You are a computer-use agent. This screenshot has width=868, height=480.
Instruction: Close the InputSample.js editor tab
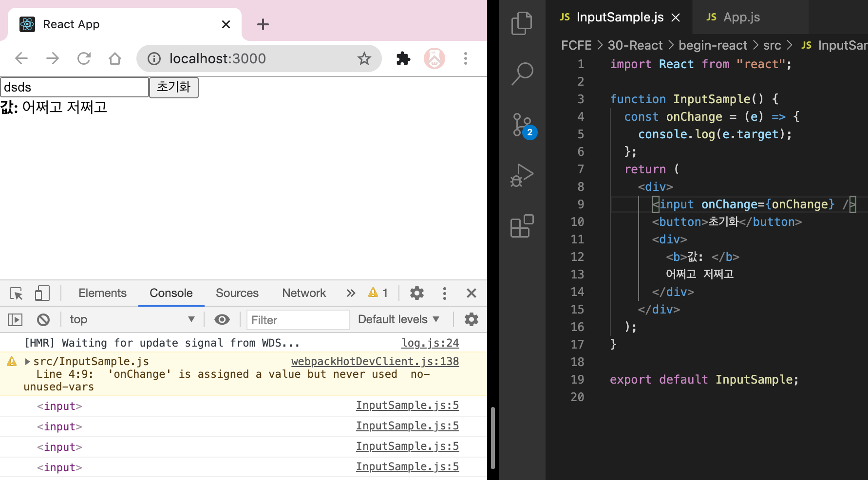coord(676,18)
